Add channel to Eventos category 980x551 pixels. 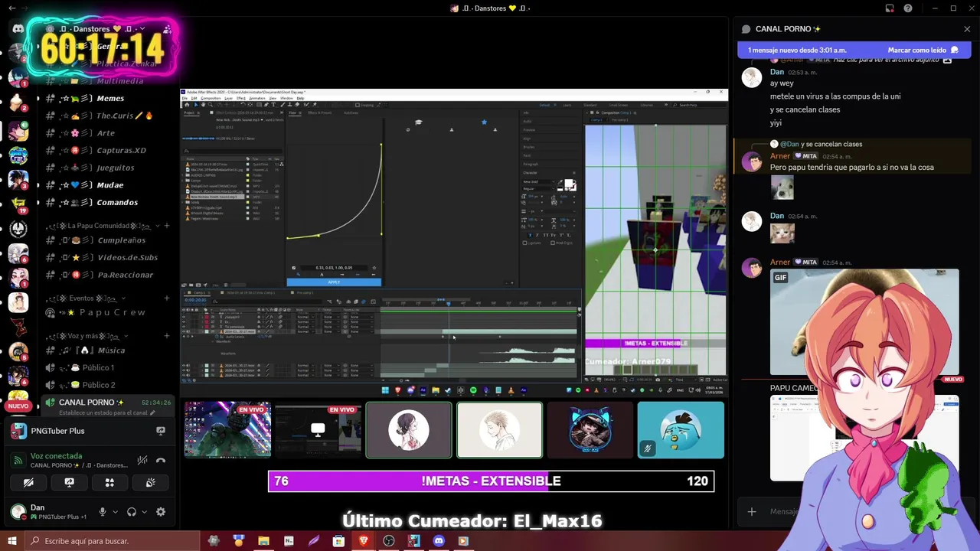[x=167, y=298]
